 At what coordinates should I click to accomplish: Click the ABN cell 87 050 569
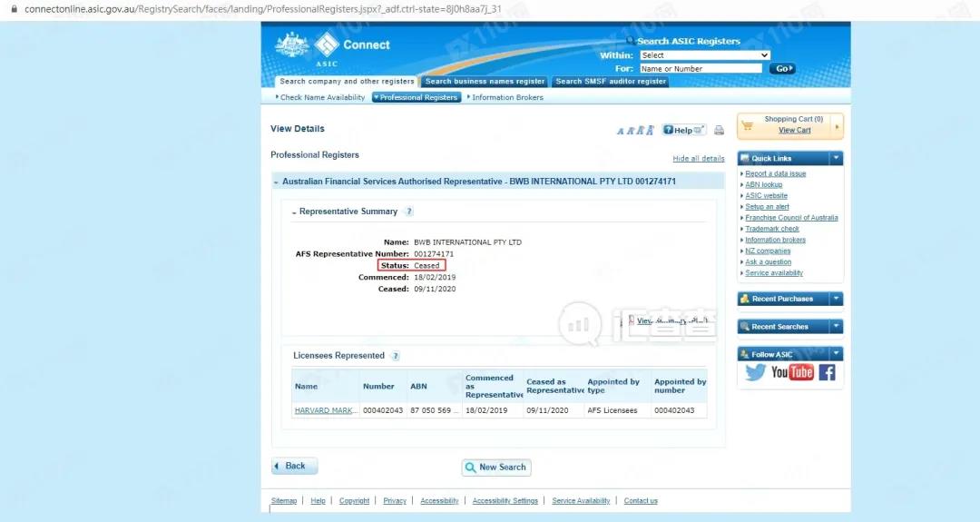coord(433,410)
